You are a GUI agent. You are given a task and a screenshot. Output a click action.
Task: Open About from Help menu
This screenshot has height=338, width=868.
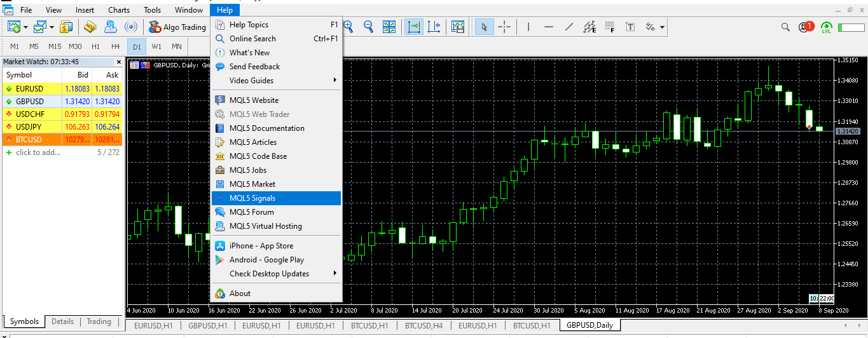click(x=277, y=294)
